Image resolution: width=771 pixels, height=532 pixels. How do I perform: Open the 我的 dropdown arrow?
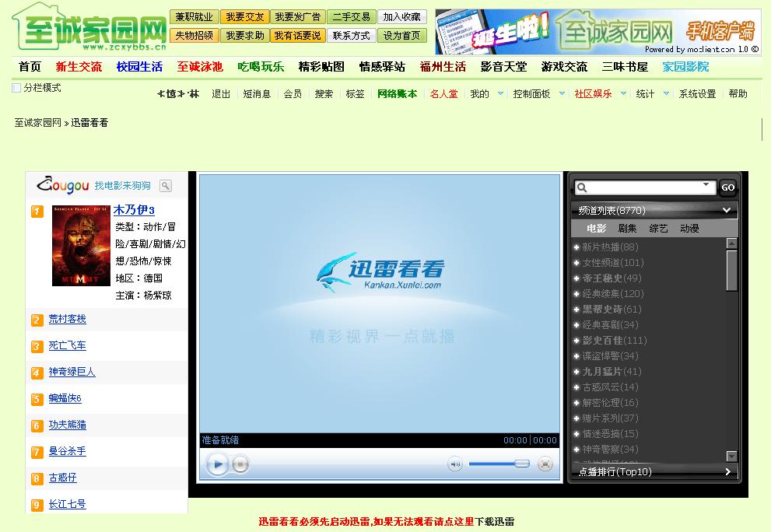tap(500, 93)
